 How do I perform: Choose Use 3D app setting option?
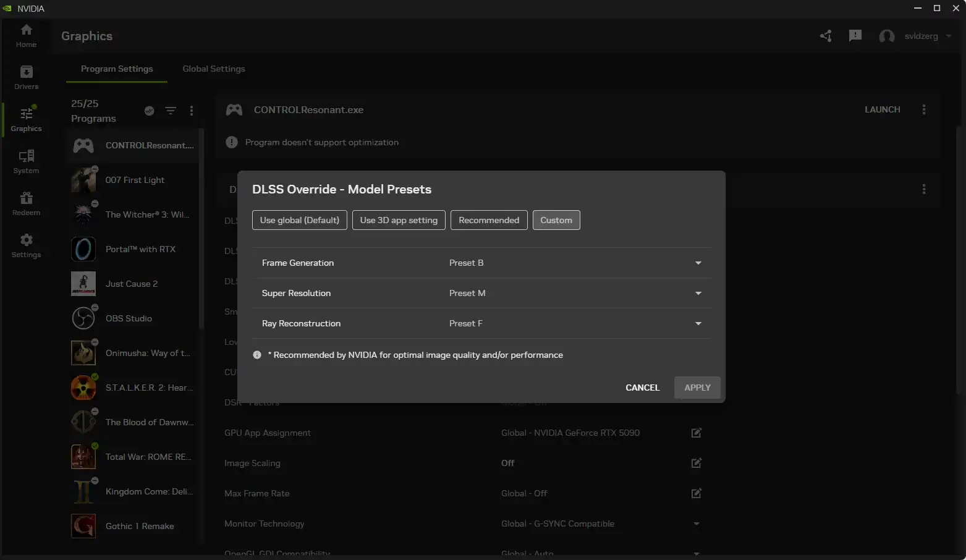399,220
